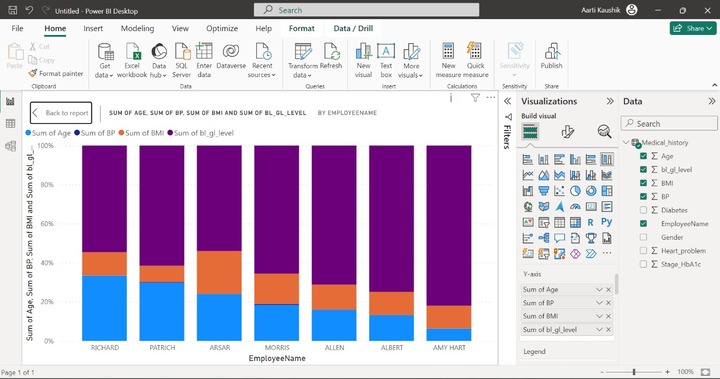
Task: Collapse the Visualizations pane
Action: click(610, 101)
